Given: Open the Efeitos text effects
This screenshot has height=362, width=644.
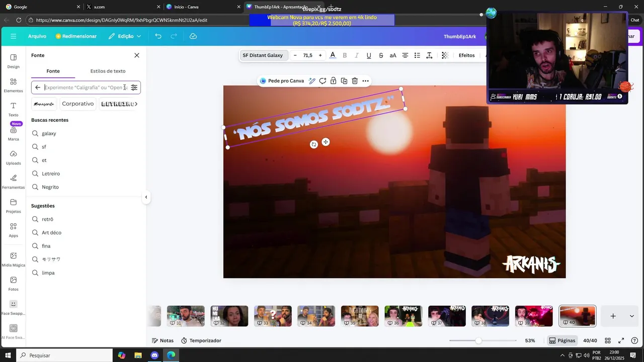Looking at the screenshot, I should [466, 55].
